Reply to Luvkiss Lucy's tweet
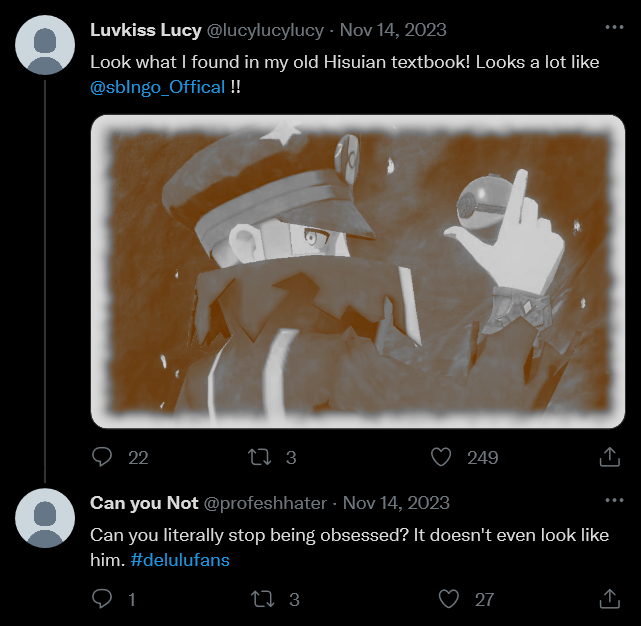 102,457
